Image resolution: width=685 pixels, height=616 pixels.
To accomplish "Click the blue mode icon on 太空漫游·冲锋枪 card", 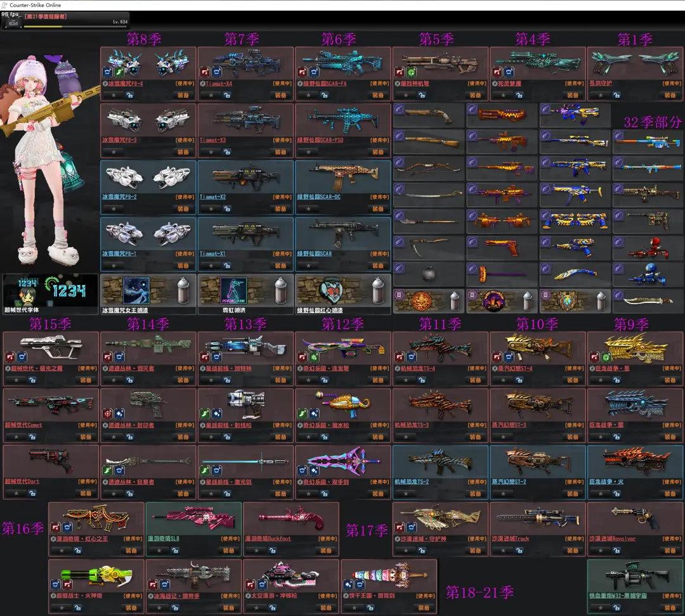I will click(262, 584).
